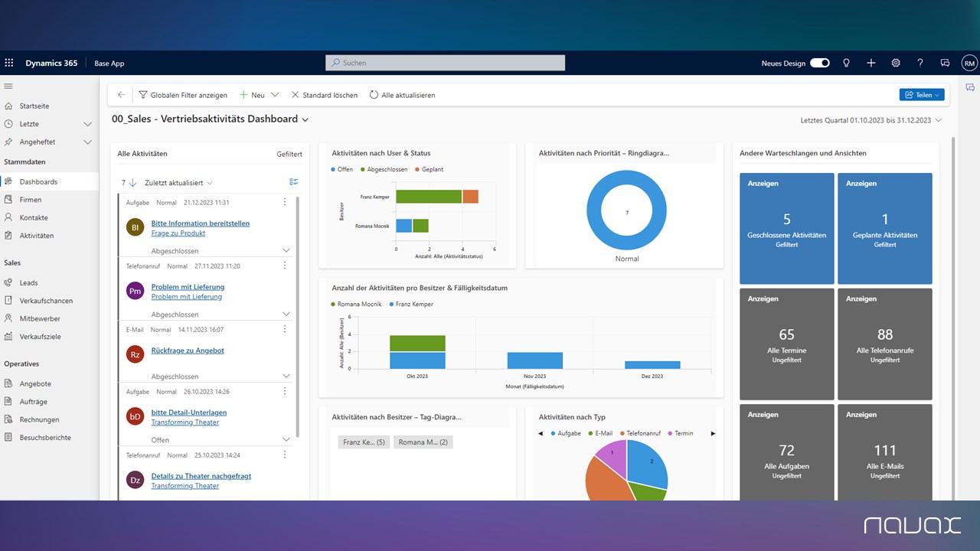980x551 pixels.
Task: Click the Aufträge icon in sidebar
Action: pyautogui.click(x=8, y=402)
